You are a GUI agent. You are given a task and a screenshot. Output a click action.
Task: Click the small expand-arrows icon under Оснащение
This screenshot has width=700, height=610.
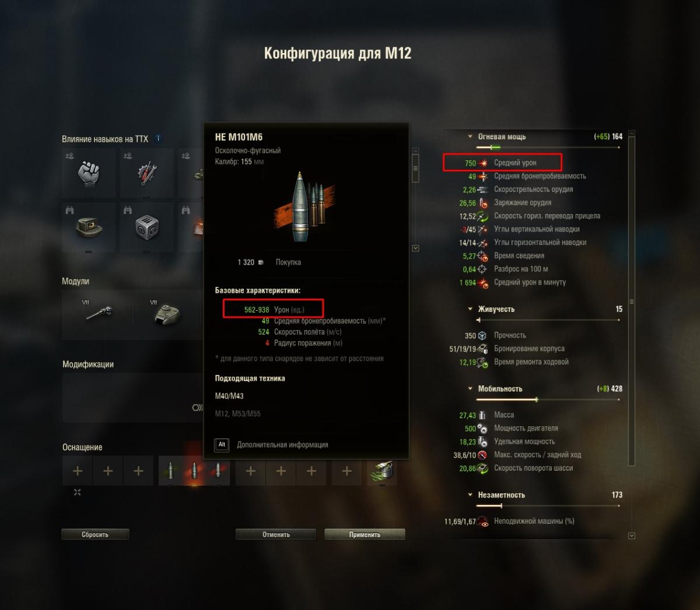click(77, 493)
